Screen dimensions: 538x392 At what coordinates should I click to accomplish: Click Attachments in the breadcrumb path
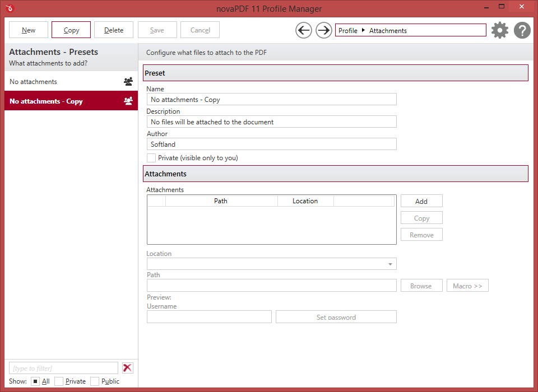pyautogui.click(x=388, y=31)
